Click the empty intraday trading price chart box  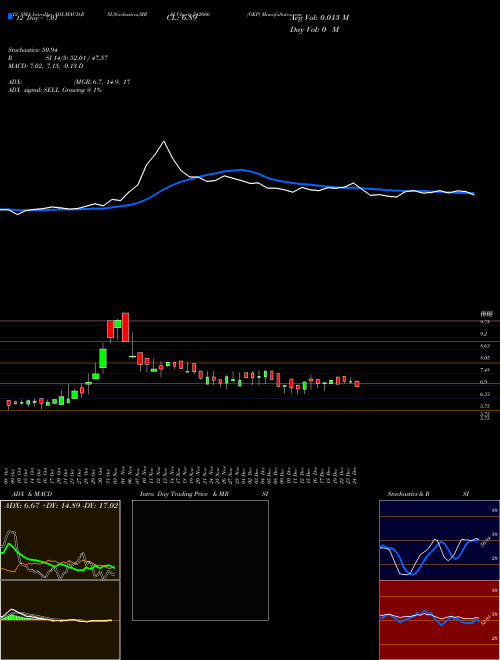(200, 560)
